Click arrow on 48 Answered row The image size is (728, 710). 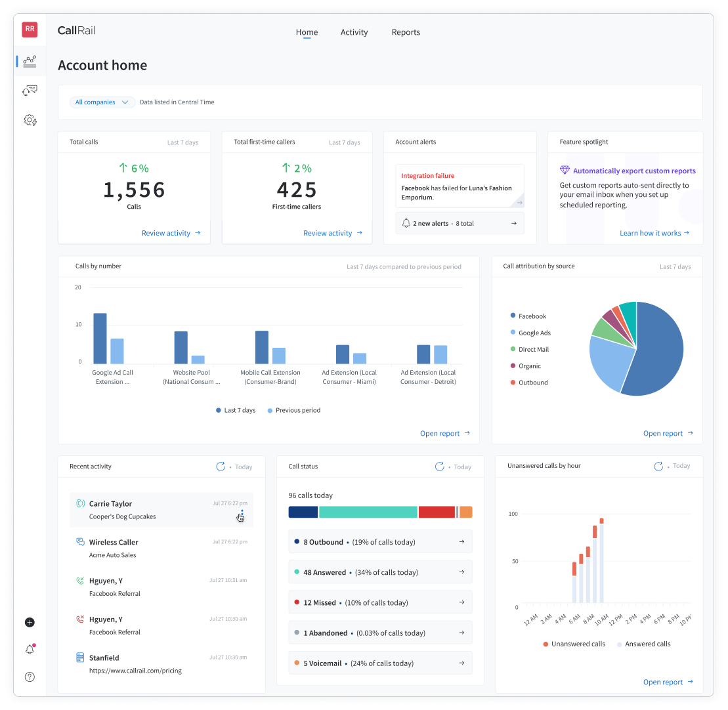tap(461, 572)
